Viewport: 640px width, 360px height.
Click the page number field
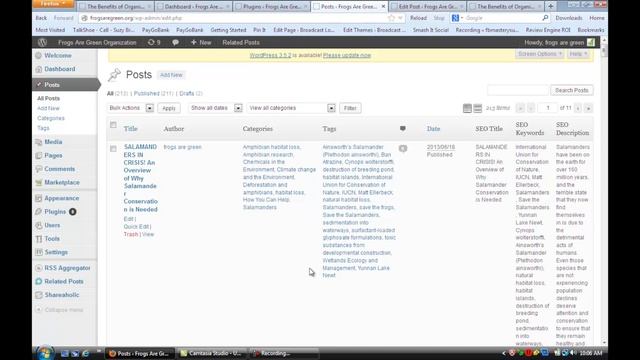click(548, 108)
